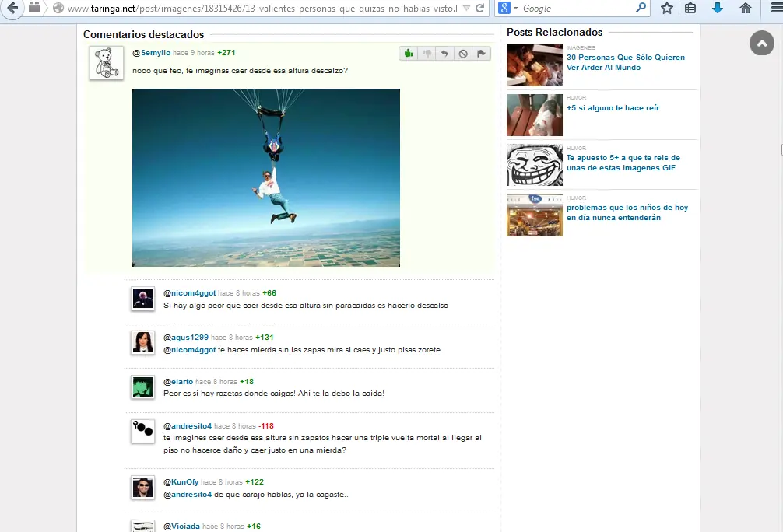Image resolution: width=783 pixels, height=532 pixels.
Task: Open the browser hamburger menu
Action: [776, 8]
